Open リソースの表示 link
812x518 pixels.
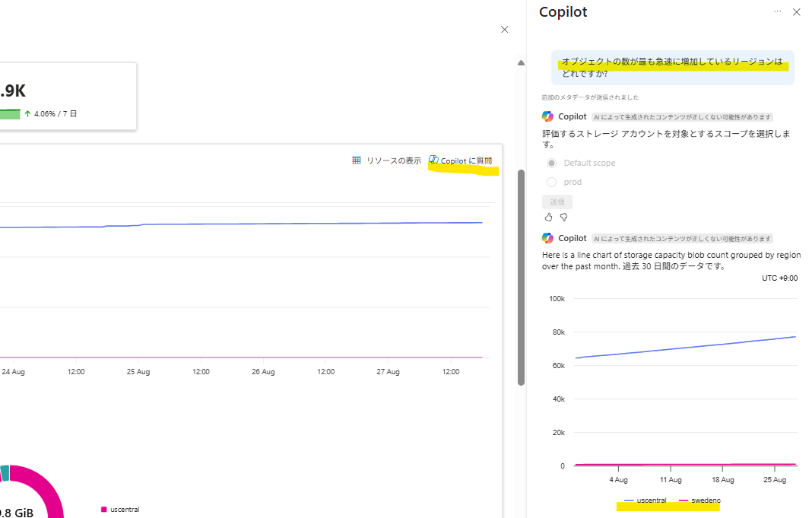pyautogui.click(x=394, y=160)
